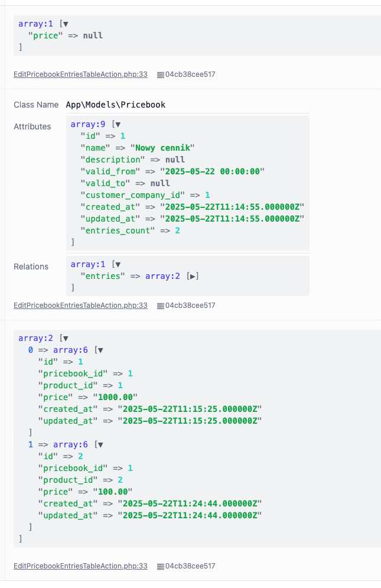Collapse the index 0 array:6 entry

100,350
